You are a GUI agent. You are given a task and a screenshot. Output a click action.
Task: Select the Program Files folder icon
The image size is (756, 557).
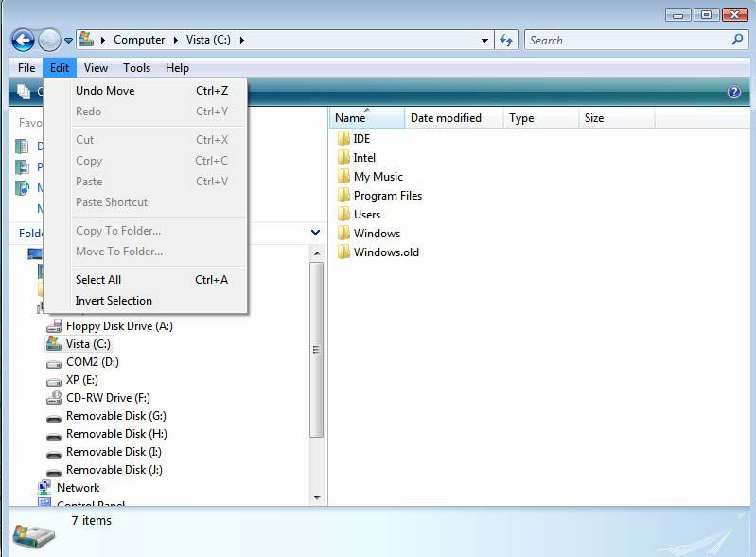point(343,195)
